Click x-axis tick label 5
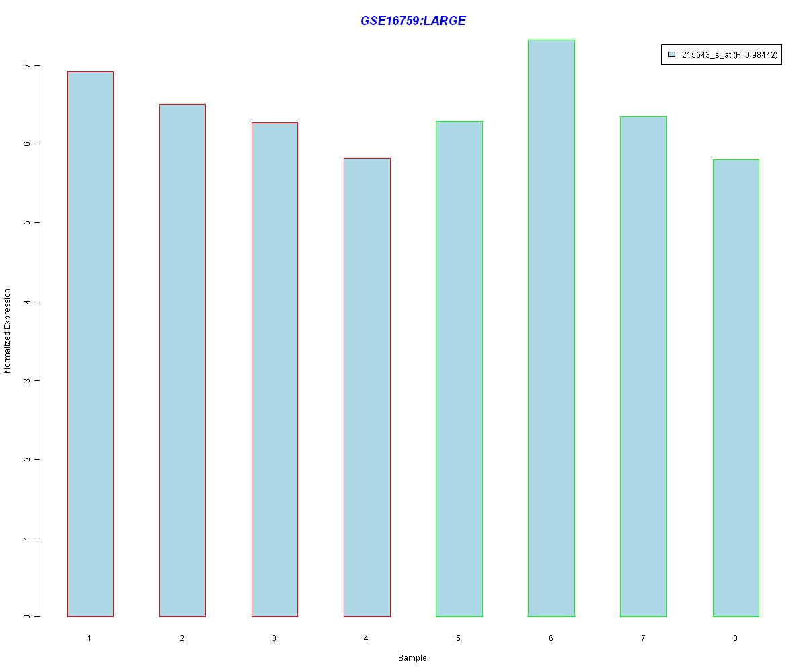The height and width of the screenshot is (672, 807). pos(459,638)
